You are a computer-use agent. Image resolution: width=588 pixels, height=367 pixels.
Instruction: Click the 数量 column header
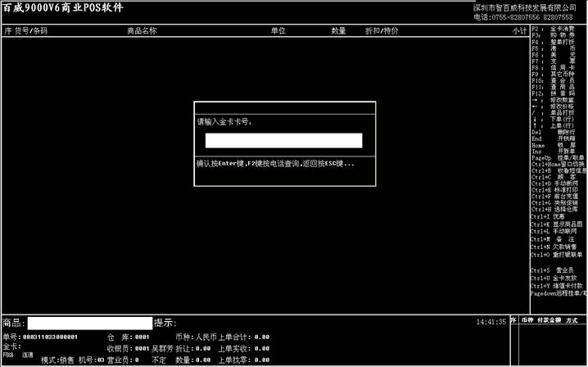tap(338, 31)
